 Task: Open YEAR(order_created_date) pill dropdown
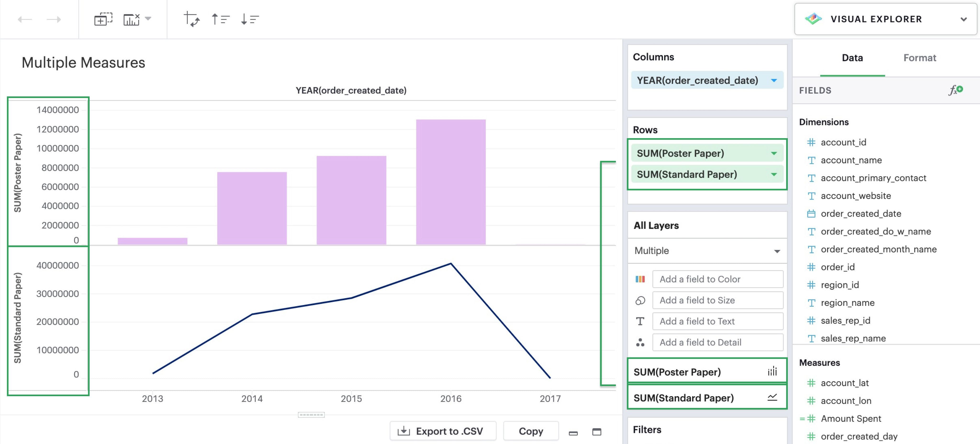[x=774, y=80]
